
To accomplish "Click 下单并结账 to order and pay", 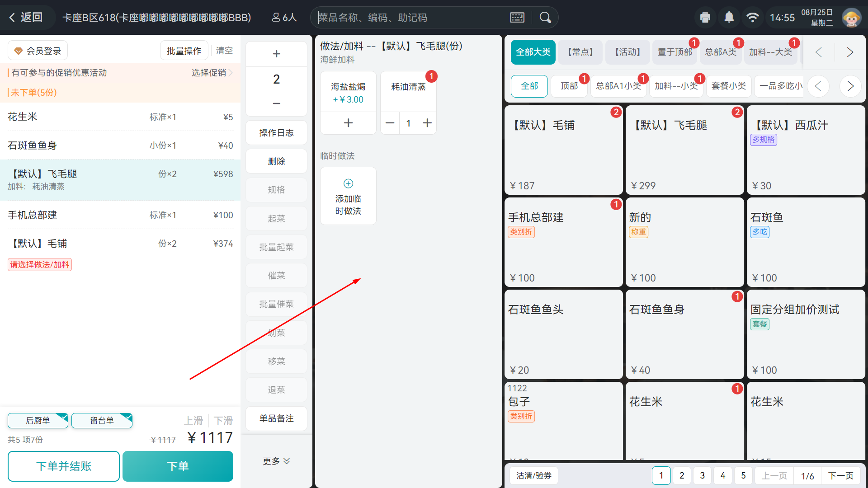I will (64, 466).
